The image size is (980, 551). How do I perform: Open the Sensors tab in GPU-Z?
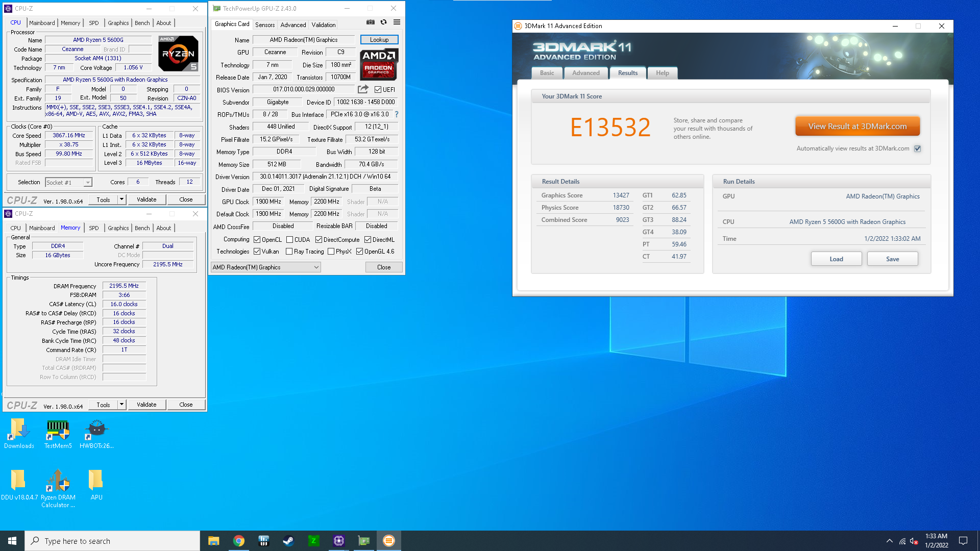[x=265, y=24]
